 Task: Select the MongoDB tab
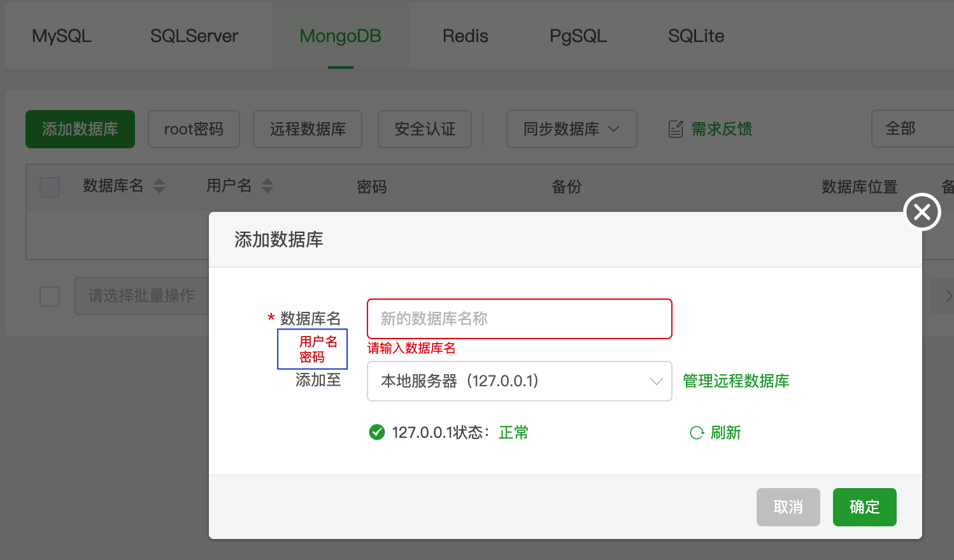(341, 36)
